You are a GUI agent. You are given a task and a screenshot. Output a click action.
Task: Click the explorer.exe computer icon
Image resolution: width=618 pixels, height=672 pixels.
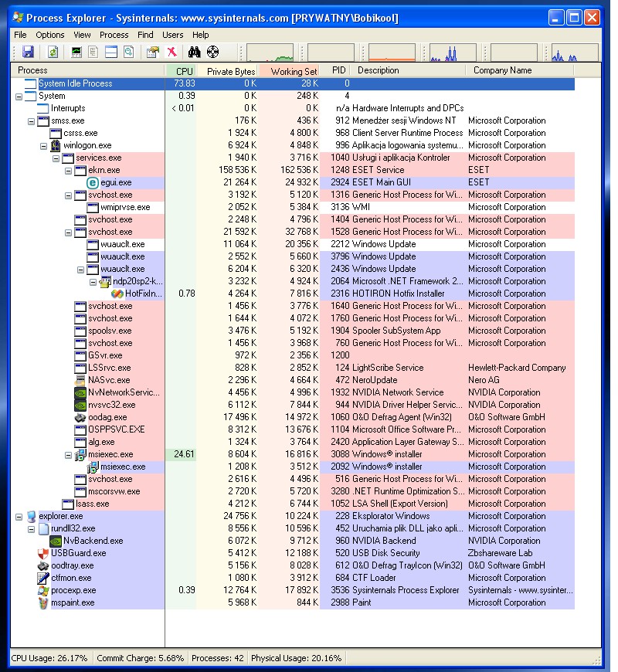click(31, 517)
